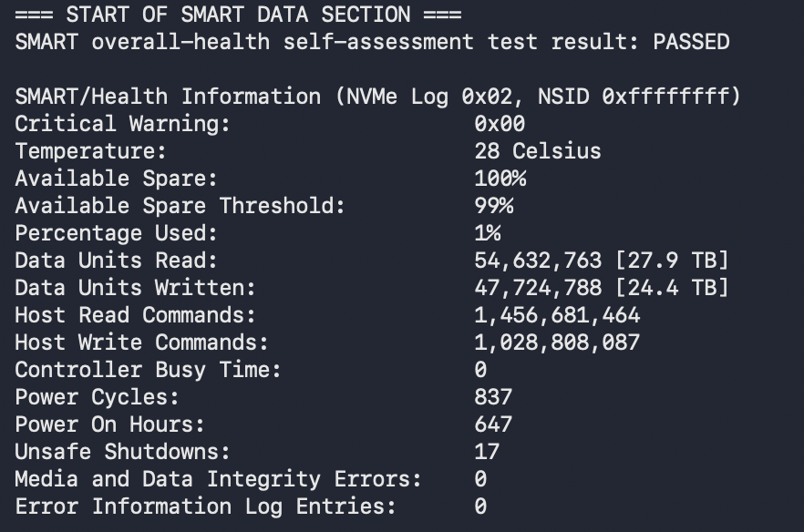Click the Power On Hours value 647
The image size is (804, 532).
click(493, 425)
